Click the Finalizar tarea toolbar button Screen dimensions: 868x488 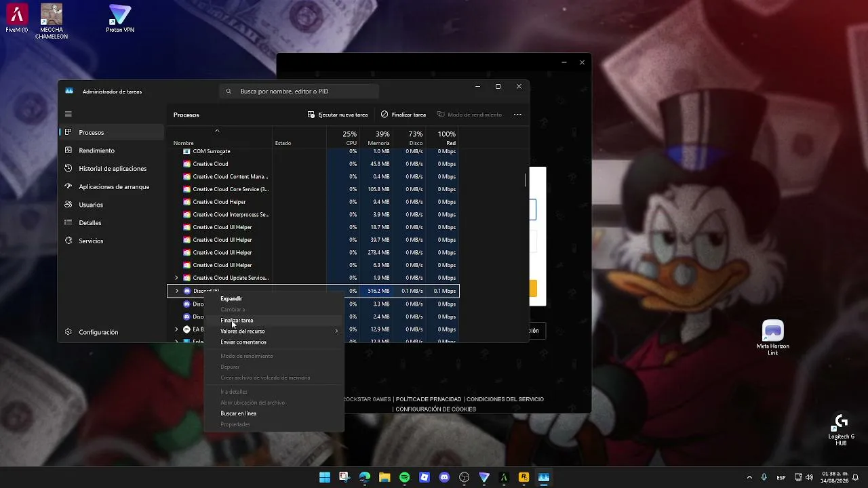(x=403, y=115)
